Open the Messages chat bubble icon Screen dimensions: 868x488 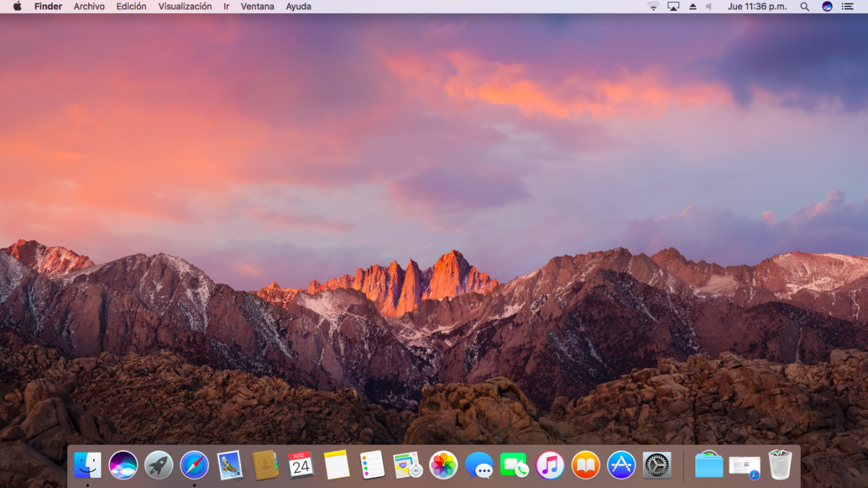coord(479,465)
